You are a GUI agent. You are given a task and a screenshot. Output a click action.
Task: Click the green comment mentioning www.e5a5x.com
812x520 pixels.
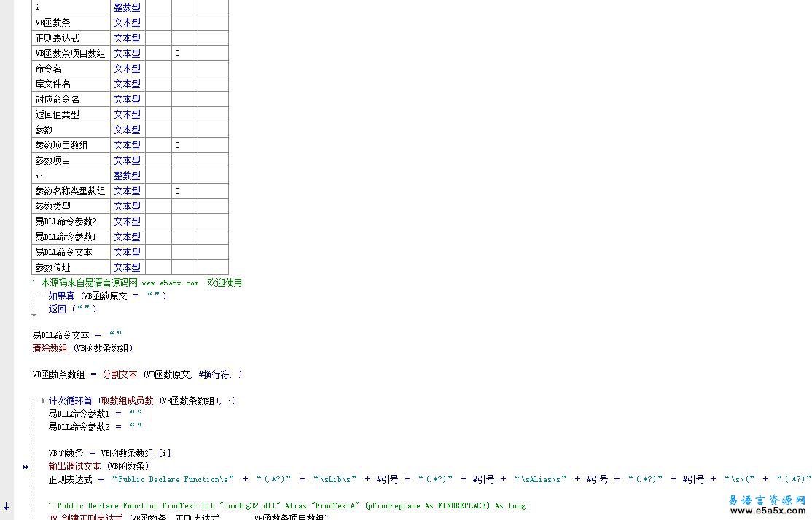[138, 283]
